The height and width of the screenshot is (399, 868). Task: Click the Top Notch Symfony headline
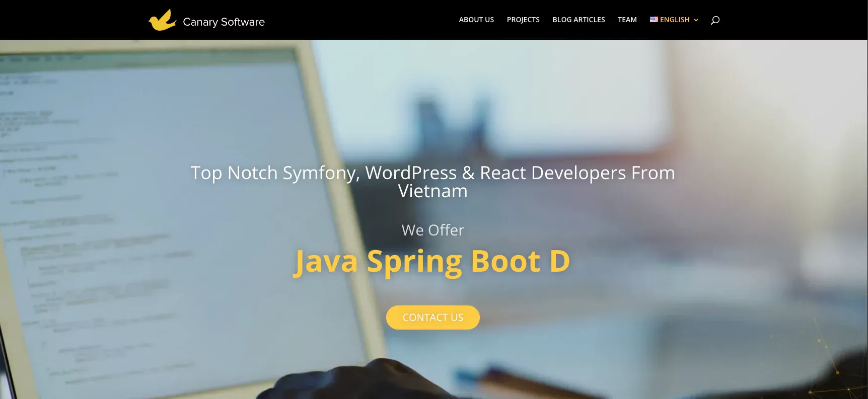tap(433, 182)
